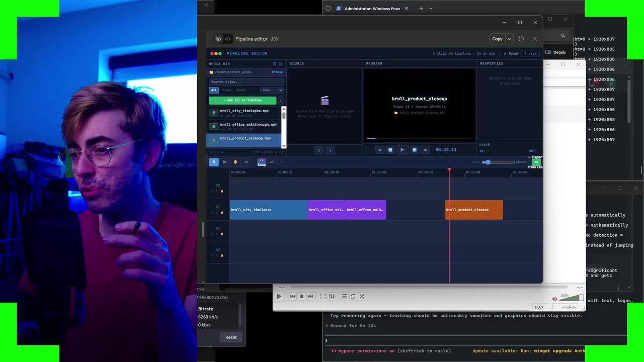Open the dropdown arrow next to Copy
Image resolution: width=644 pixels, height=362 pixels.
tap(509, 39)
